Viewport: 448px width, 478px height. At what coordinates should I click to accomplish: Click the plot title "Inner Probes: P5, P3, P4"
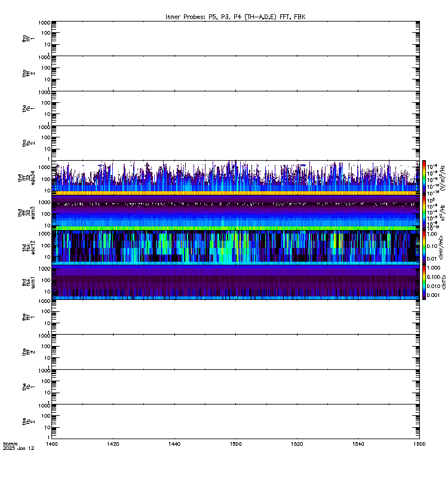(204, 17)
